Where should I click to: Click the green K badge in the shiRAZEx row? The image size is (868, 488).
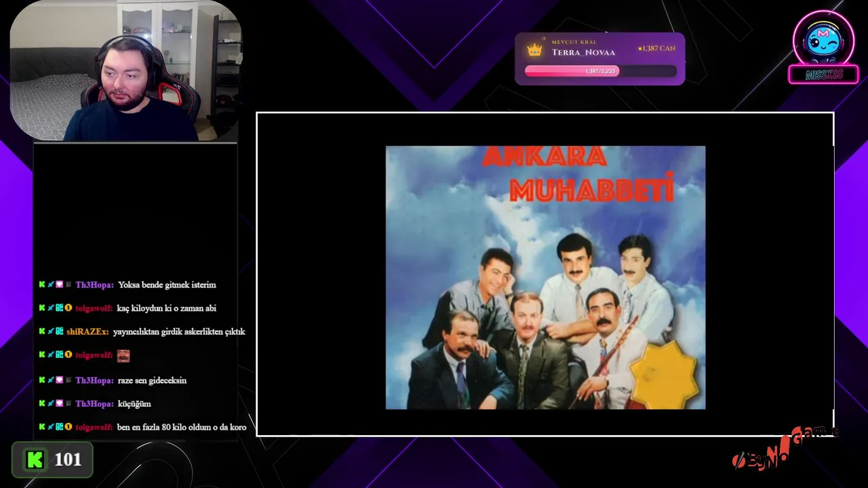(42, 331)
